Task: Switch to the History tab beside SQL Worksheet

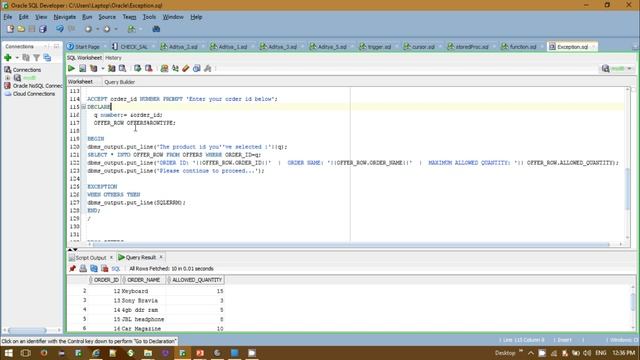Action: 113,58
